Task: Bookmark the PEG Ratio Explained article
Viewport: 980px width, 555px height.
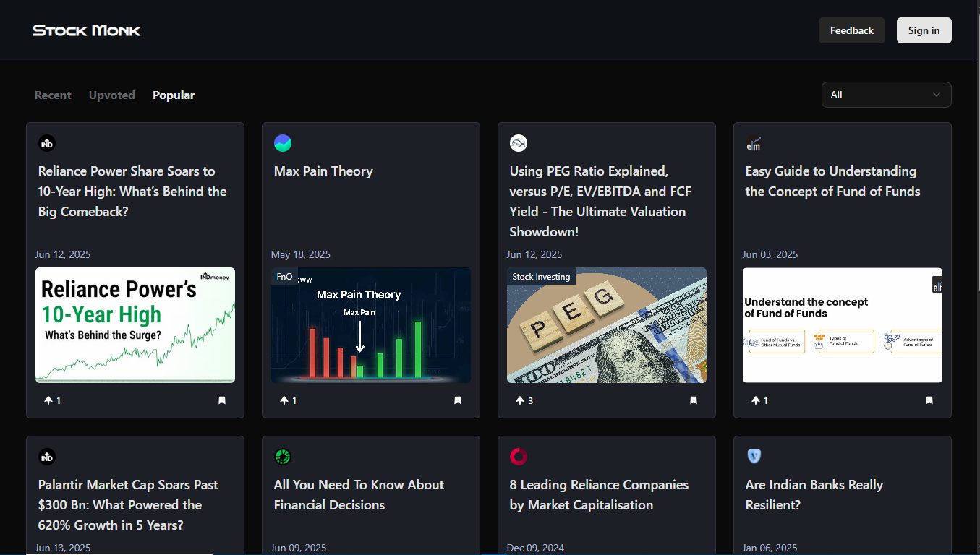Action: point(694,400)
